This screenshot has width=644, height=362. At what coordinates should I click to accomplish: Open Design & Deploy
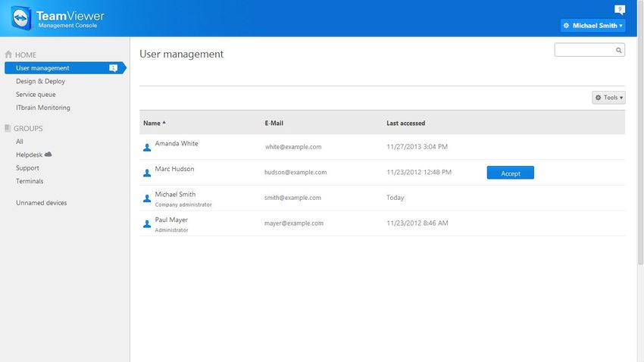coord(40,81)
